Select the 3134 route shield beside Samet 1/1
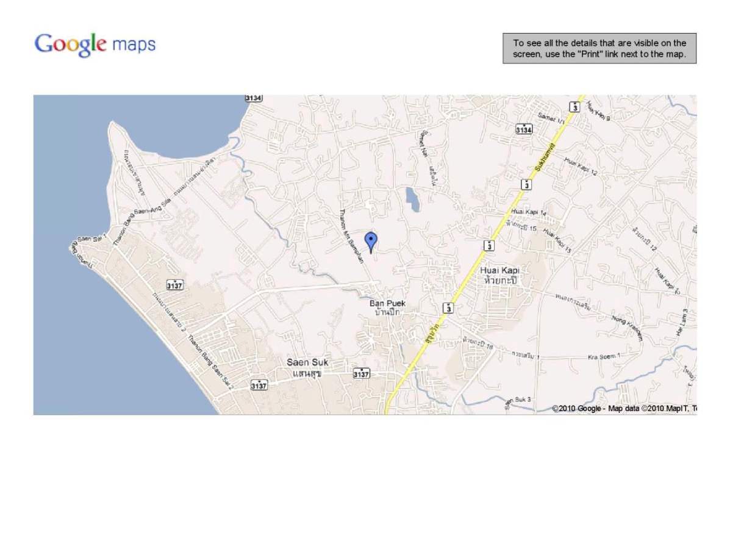The width and height of the screenshot is (730, 560). [524, 129]
